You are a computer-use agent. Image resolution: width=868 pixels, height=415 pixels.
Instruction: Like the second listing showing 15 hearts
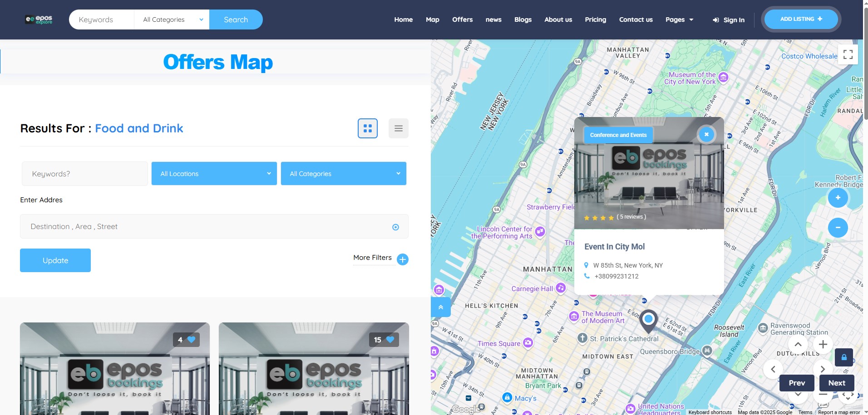point(384,340)
